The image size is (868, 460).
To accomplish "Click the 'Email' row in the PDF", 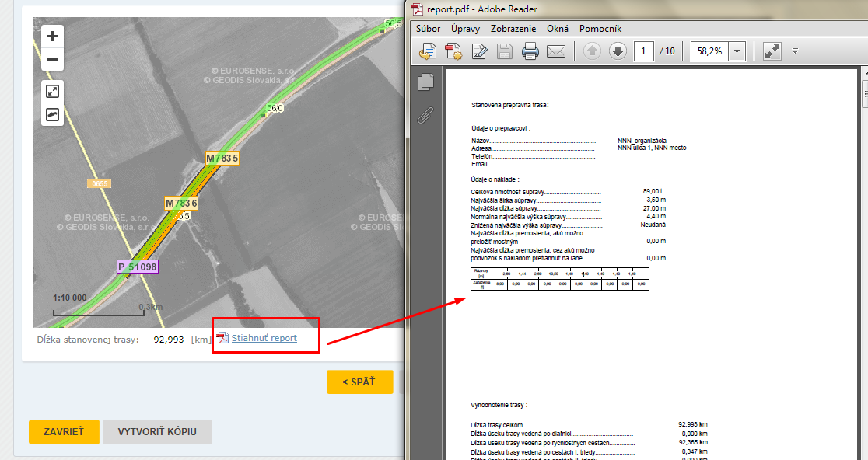I will [x=533, y=164].
